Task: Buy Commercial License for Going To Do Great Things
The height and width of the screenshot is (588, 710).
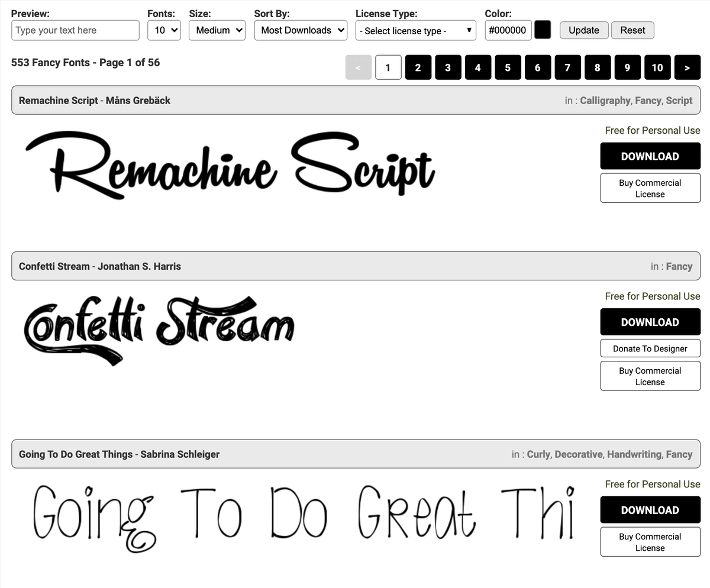Action: [x=650, y=542]
